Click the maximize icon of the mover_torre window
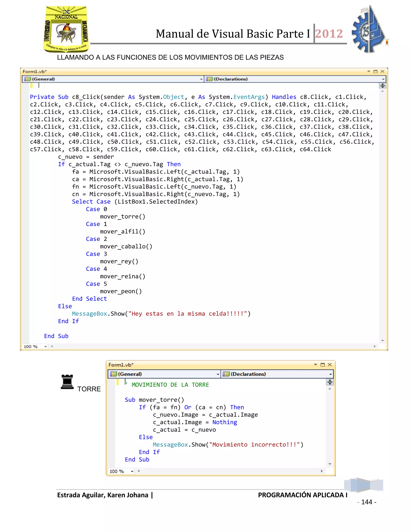 (x=323, y=365)
